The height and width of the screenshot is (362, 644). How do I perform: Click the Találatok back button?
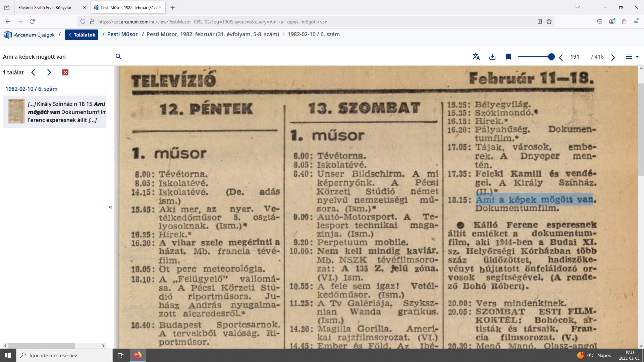82,35
